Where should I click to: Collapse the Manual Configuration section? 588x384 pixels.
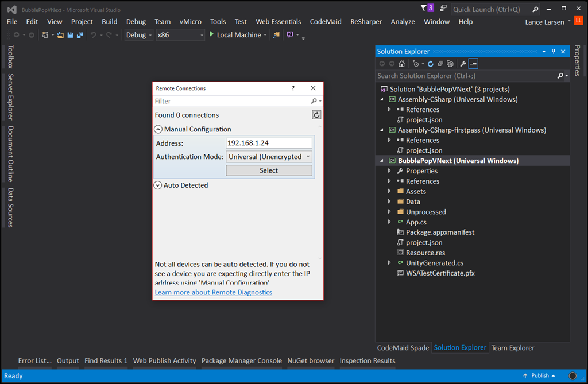click(x=158, y=129)
